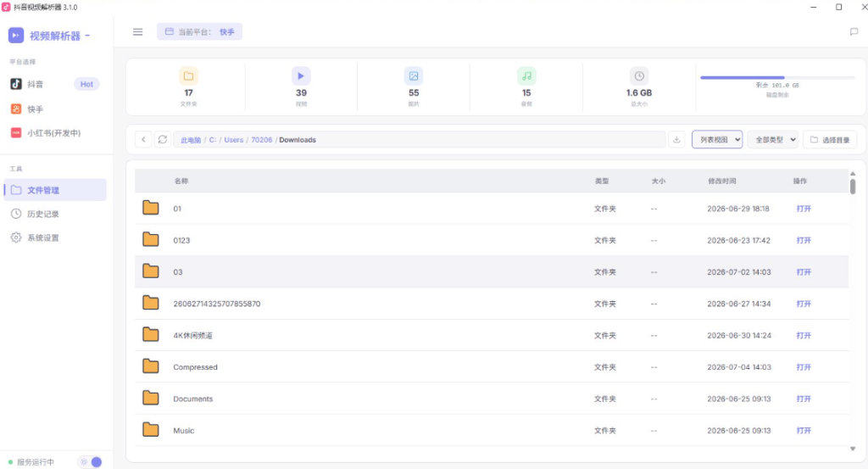
Task: Click the 大小 column header
Action: (x=658, y=181)
